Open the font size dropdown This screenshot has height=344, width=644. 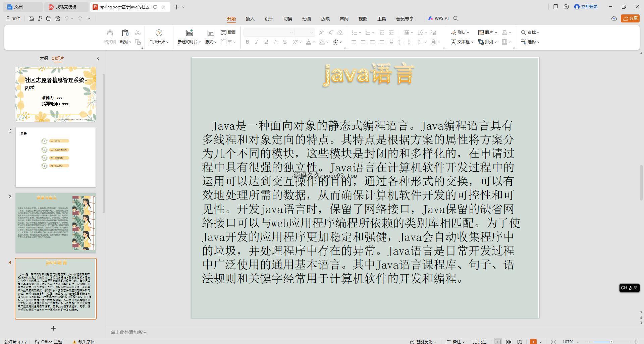pos(312,33)
